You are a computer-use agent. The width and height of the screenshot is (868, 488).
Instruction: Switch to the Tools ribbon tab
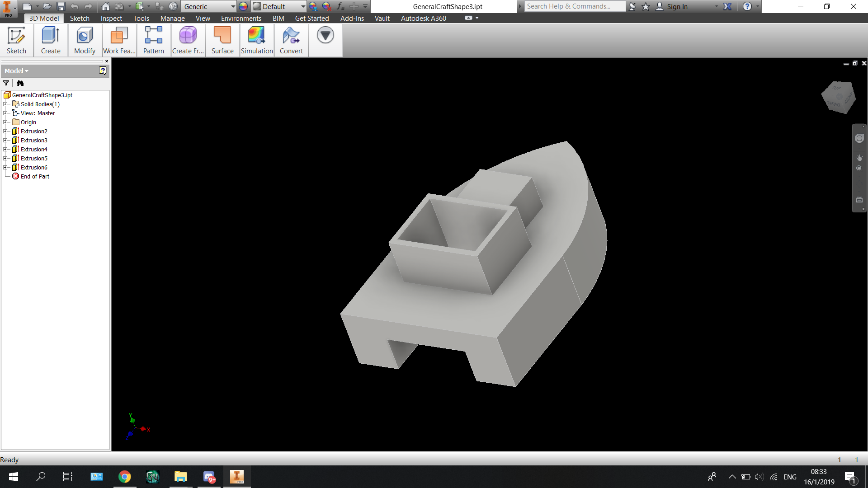[x=141, y=19]
